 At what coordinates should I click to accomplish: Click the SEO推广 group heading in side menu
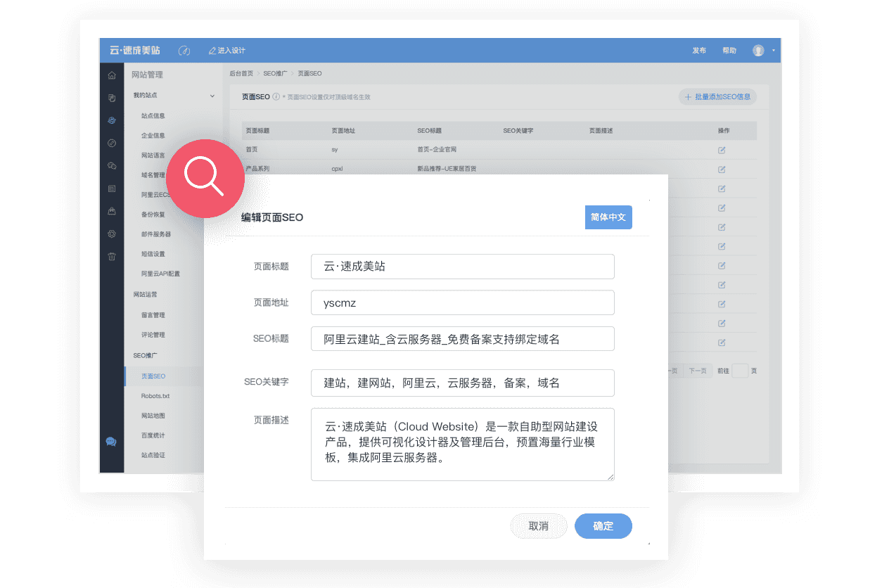[146, 356]
